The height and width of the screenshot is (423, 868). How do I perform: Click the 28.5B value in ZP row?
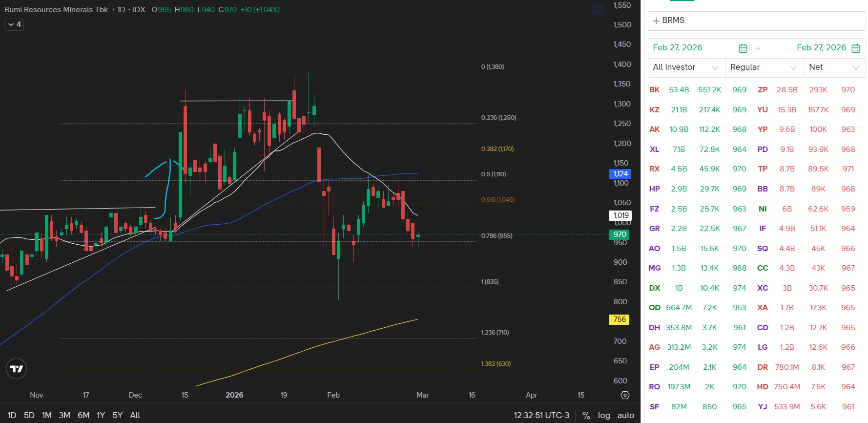tap(787, 90)
